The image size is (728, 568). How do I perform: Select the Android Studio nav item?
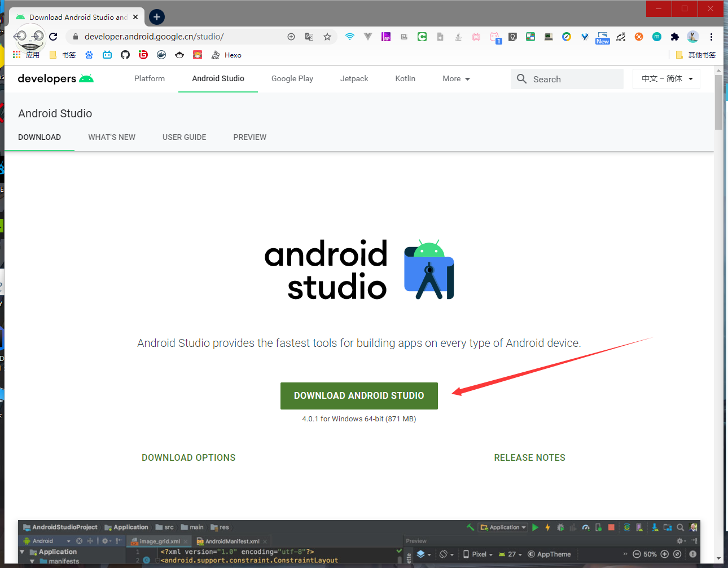coord(218,79)
